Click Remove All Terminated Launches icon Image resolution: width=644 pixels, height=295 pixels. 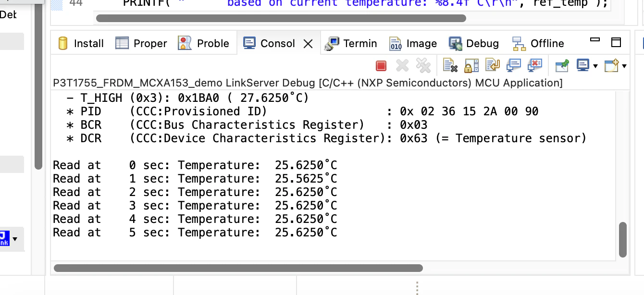(423, 66)
